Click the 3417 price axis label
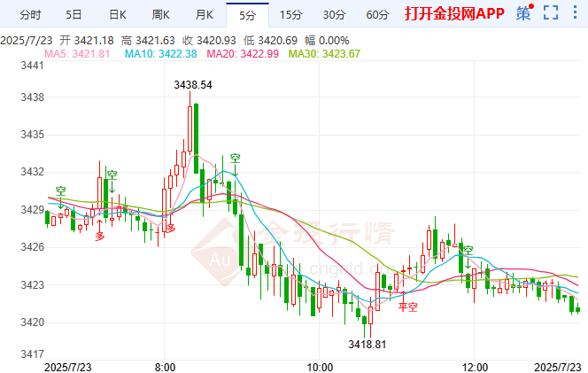 (x=32, y=354)
